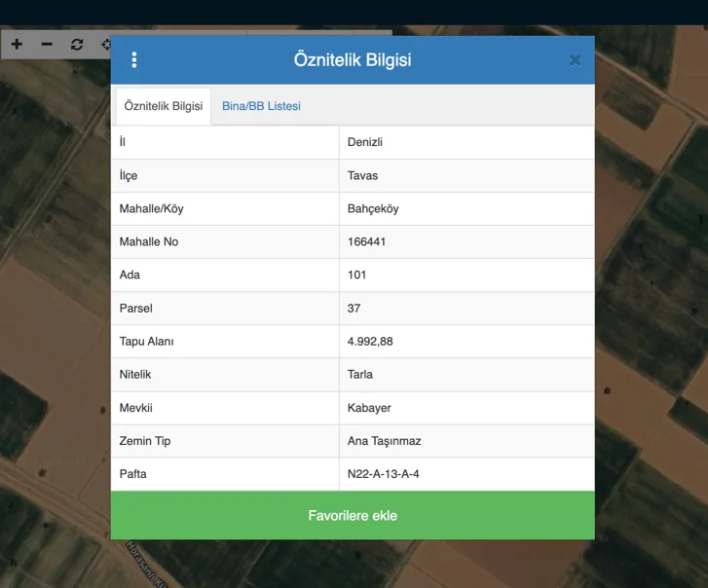This screenshot has height=588, width=708.
Task: Click the Tapu Alanı value 4.992,88
Action: [x=370, y=341]
